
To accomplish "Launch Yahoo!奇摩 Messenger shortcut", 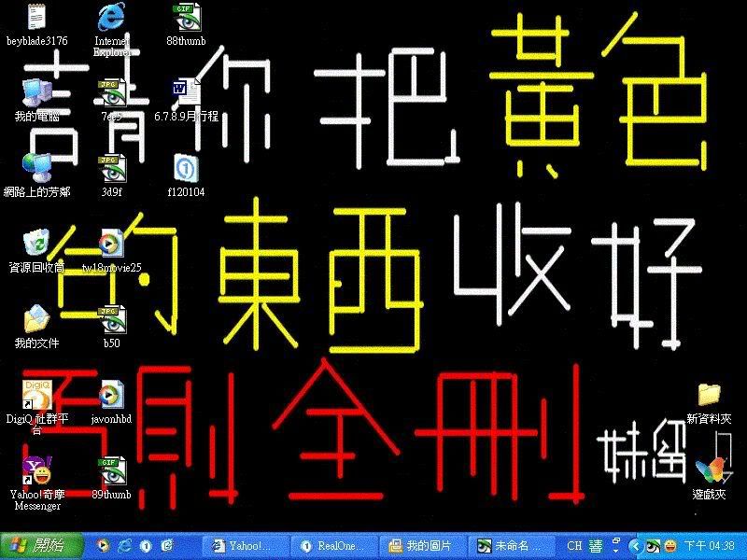I will pyautogui.click(x=36, y=469).
